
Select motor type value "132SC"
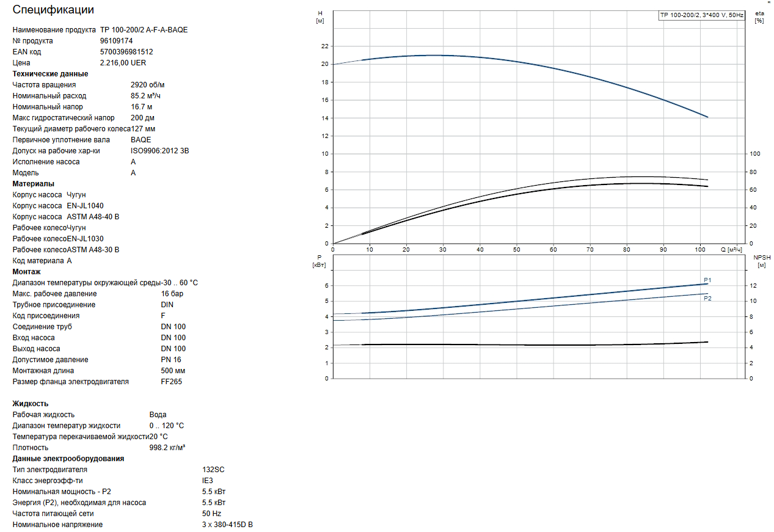(x=213, y=470)
